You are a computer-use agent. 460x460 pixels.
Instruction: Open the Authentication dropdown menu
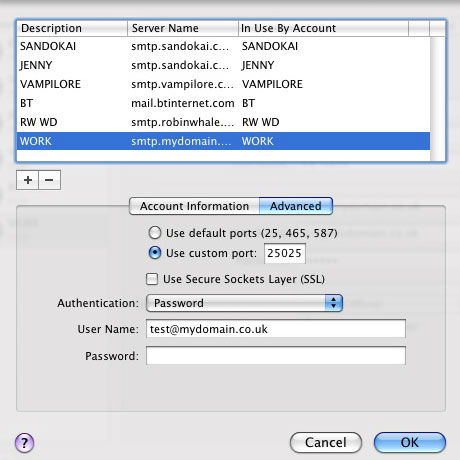[x=244, y=303]
